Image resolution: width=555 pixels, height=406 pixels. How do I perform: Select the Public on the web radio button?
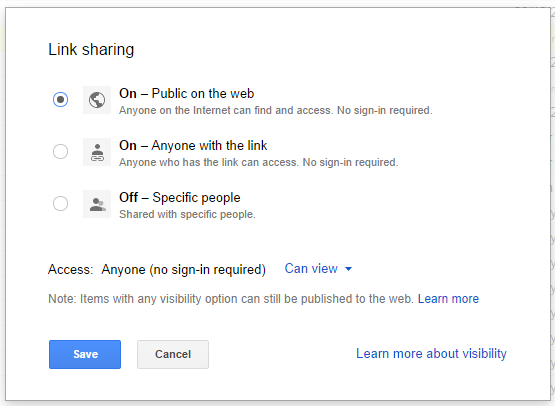coord(61,99)
